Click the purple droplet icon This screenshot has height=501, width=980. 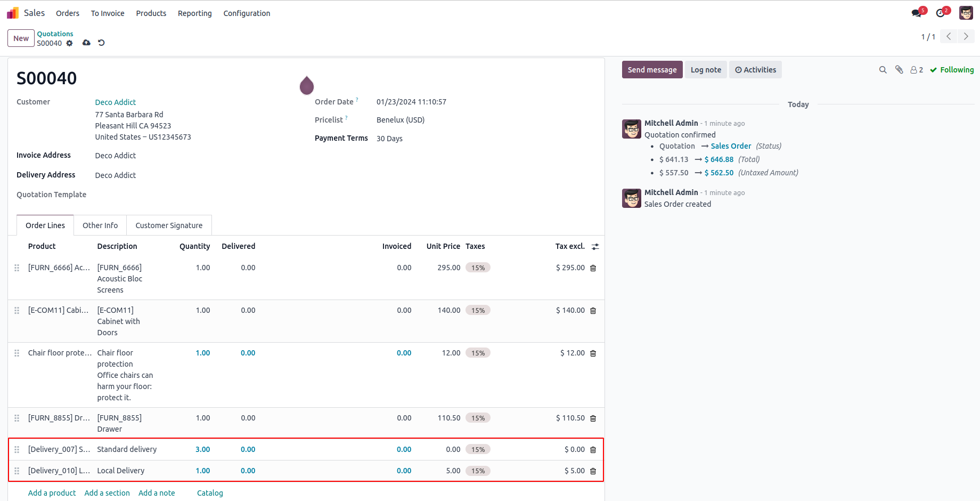point(307,85)
